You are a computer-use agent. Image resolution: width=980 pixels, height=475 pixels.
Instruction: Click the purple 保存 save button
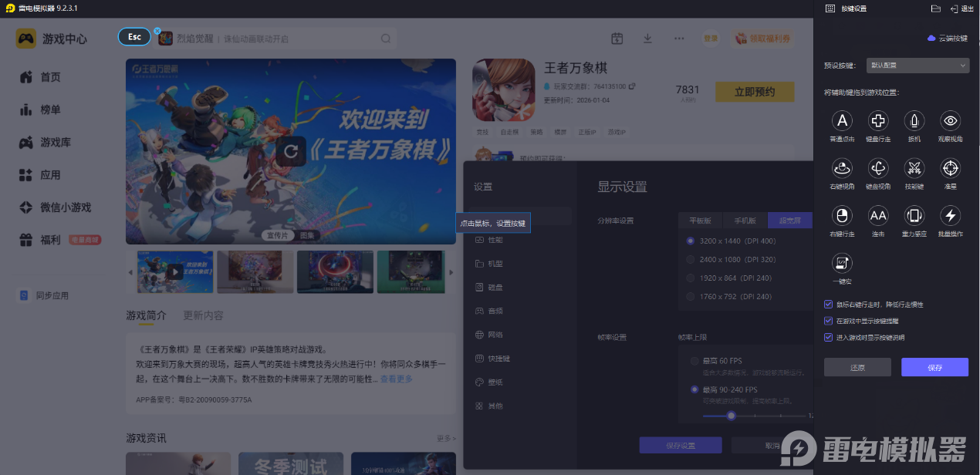(934, 368)
